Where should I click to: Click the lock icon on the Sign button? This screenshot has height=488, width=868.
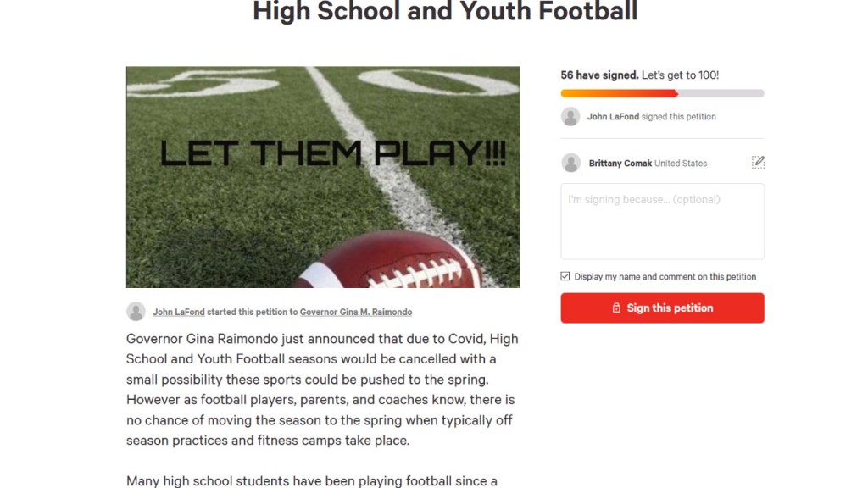(x=616, y=308)
